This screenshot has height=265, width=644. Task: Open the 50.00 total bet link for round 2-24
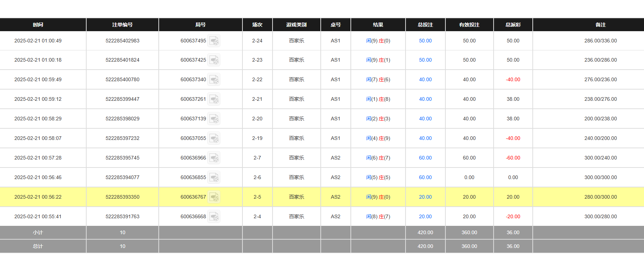pos(425,41)
